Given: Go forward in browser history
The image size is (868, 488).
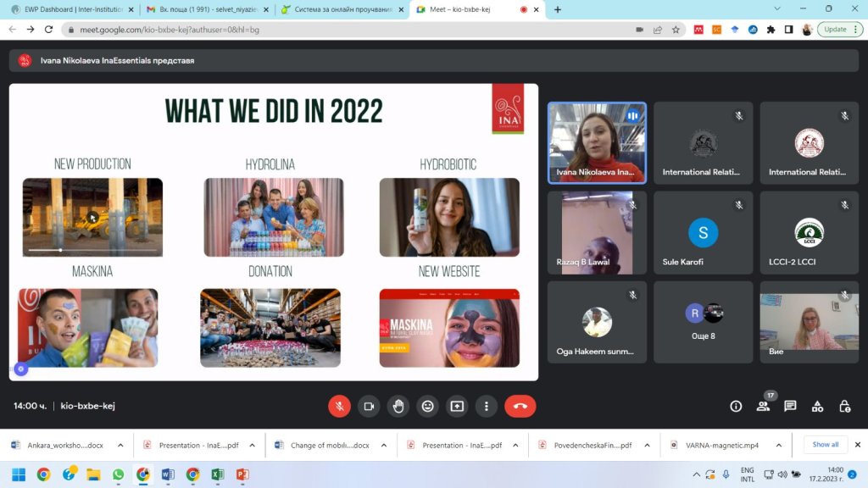Looking at the screenshot, I should point(31,30).
